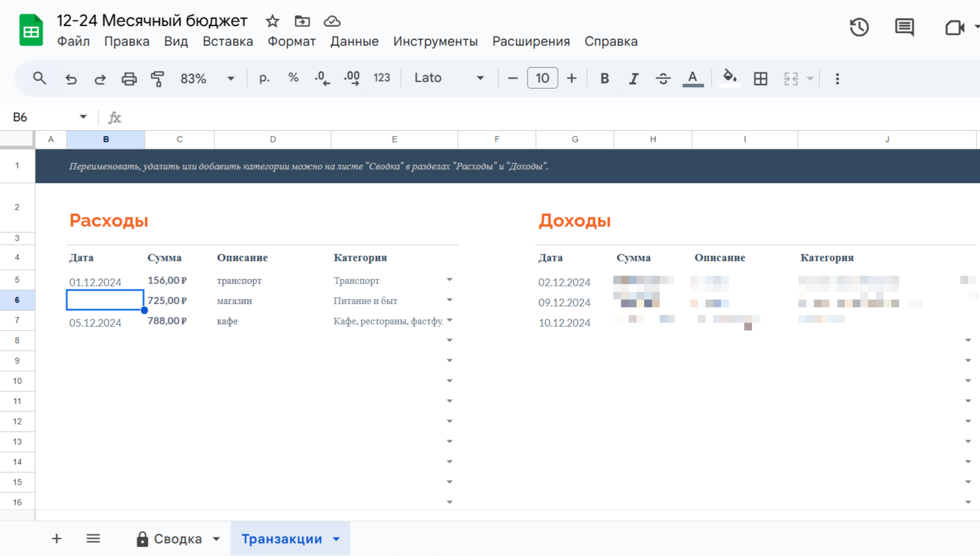The image size is (980, 556).
Task: Open the all sheets list button
Action: [x=93, y=539]
